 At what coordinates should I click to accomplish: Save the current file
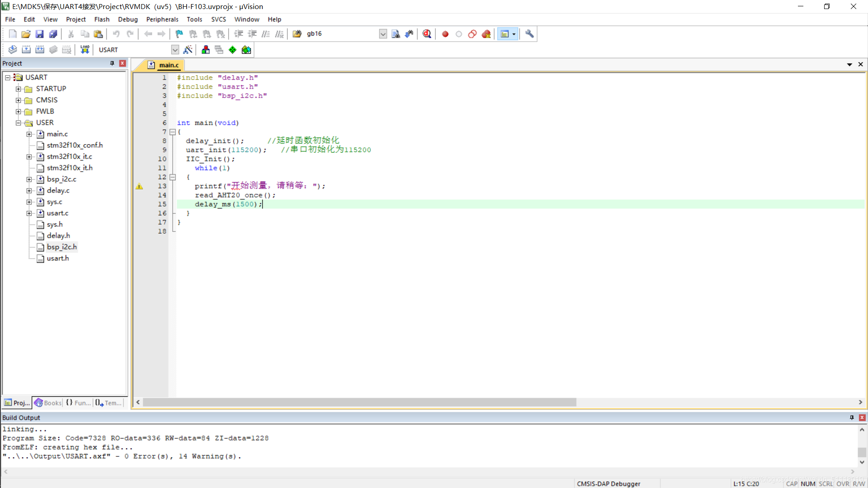pos(40,34)
